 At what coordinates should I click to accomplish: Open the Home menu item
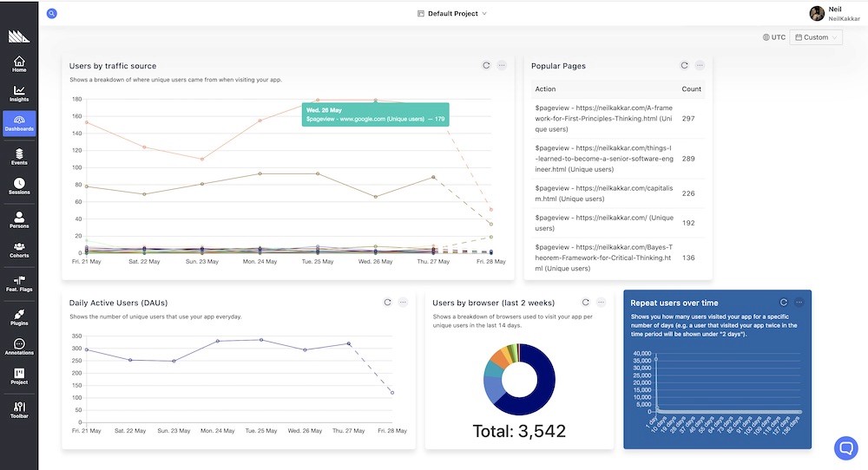click(19, 63)
